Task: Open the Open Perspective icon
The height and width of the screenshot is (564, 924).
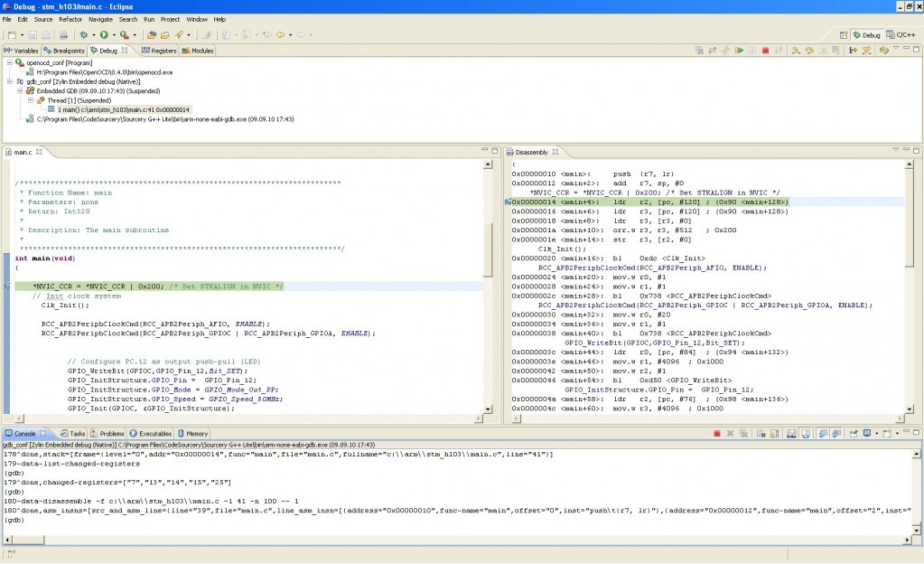Action: (845, 34)
